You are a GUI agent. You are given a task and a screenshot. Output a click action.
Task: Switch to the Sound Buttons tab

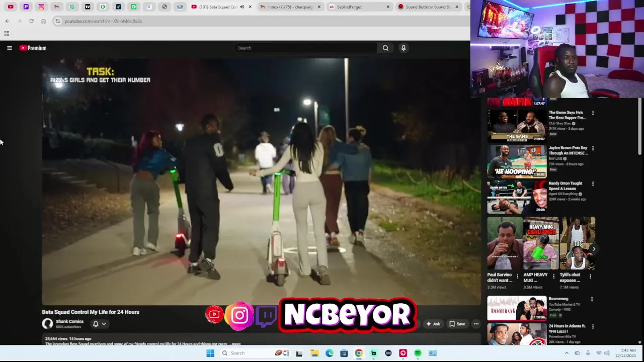pyautogui.click(x=428, y=7)
